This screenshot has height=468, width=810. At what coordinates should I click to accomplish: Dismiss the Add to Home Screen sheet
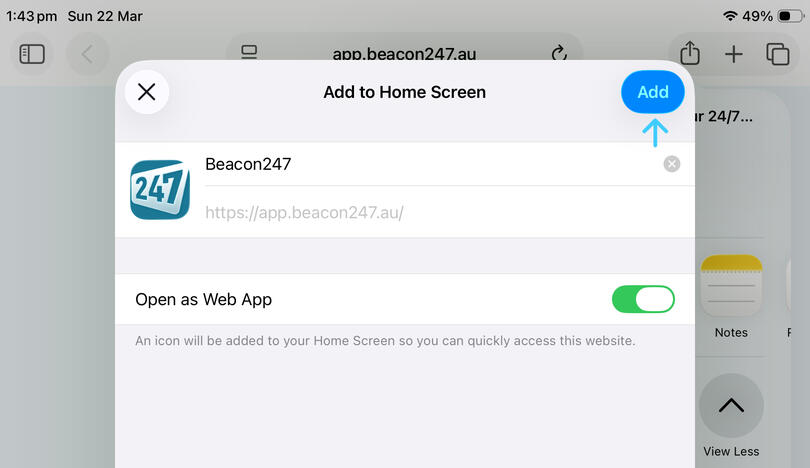coord(147,92)
